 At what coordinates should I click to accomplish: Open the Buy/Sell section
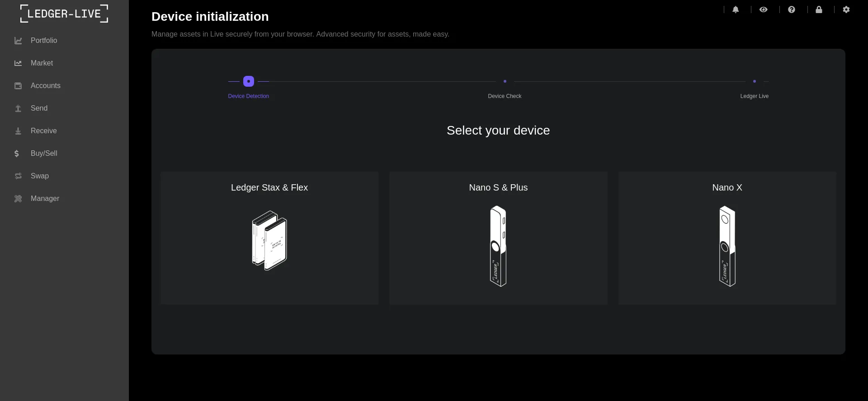click(x=44, y=154)
